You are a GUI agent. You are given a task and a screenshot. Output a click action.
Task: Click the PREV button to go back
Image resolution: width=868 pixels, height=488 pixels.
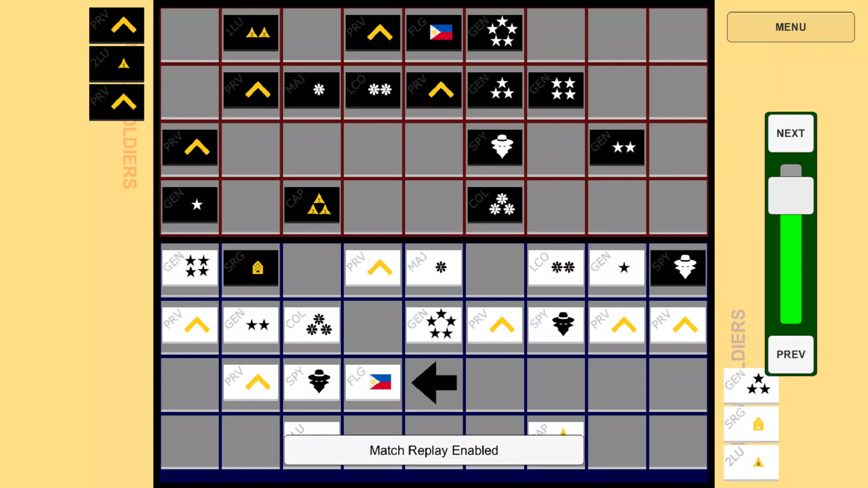point(791,354)
